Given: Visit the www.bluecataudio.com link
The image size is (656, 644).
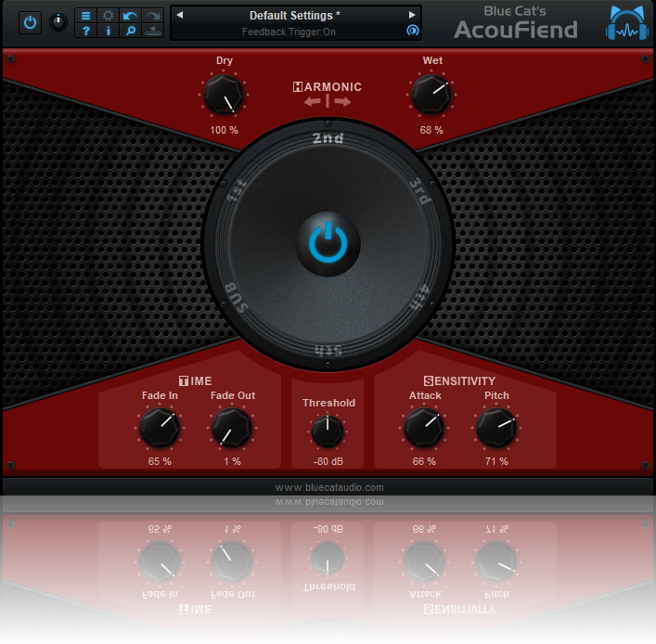Looking at the screenshot, I should pyautogui.click(x=329, y=487).
